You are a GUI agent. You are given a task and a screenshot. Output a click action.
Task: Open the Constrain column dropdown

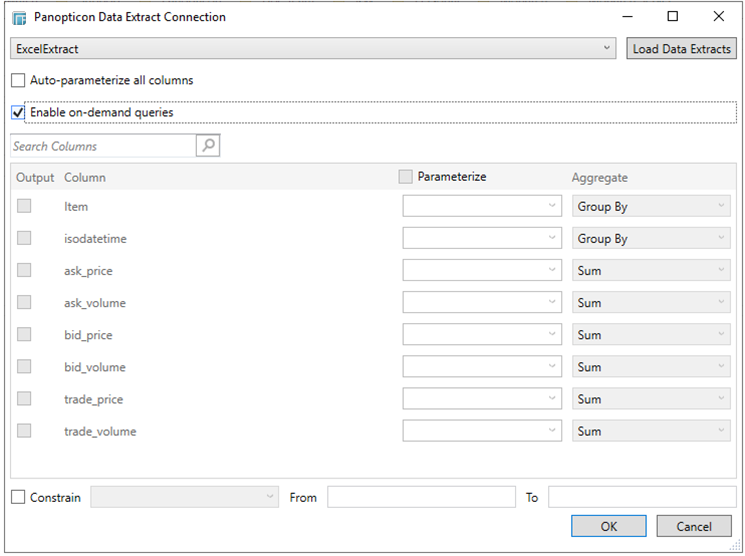coord(185,497)
